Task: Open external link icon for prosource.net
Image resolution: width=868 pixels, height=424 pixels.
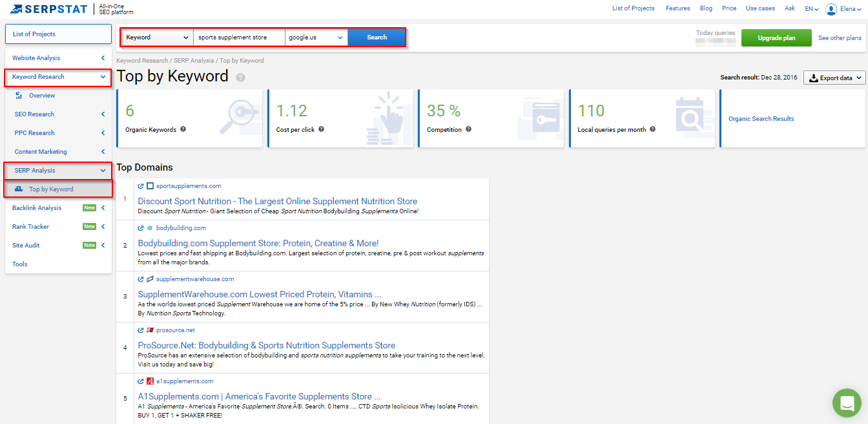Action: (x=141, y=330)
